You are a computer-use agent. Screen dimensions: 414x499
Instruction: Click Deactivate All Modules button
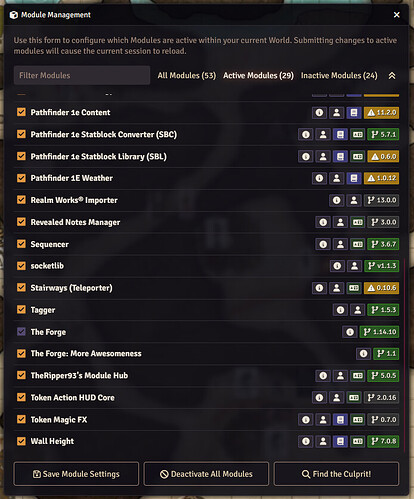pyautogui.click(x=206, y=474)
